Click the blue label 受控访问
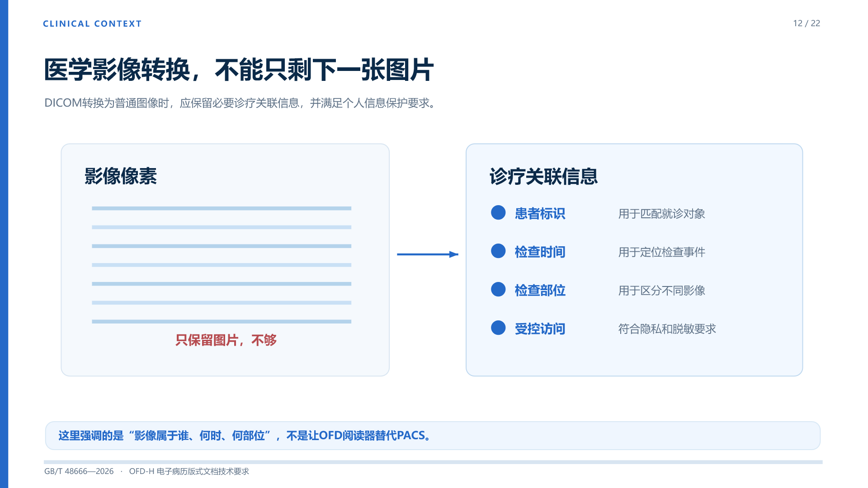The image size is (868, 488). click(x=540, y=328)
